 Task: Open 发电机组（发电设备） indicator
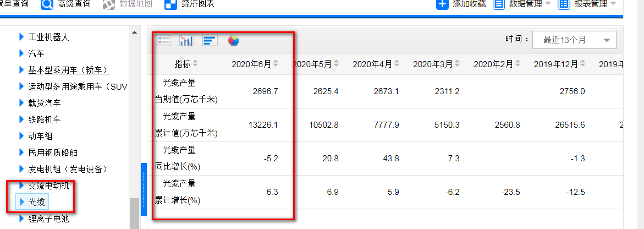click(68, 169)
